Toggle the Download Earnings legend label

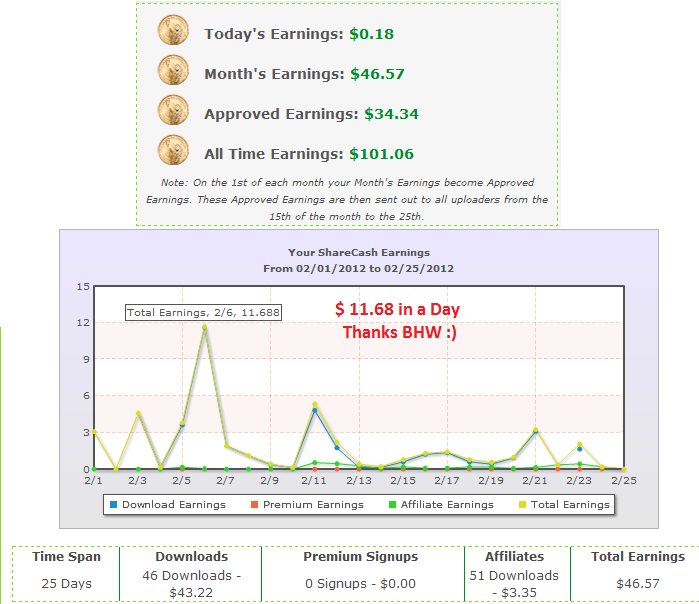(174, 505)
